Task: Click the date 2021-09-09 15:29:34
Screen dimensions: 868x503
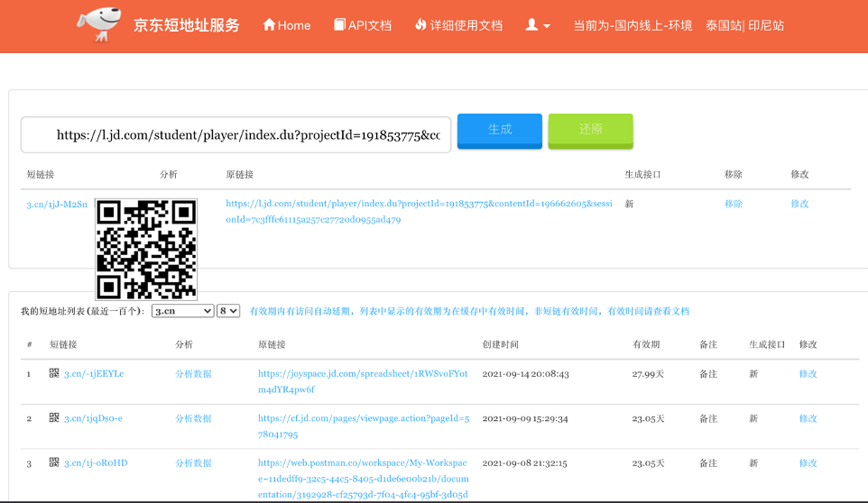Action: coord(525,419)
